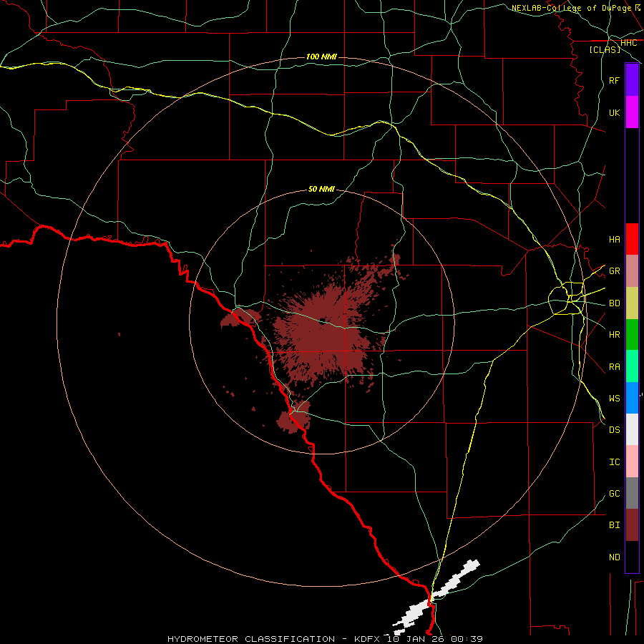The height and width of the screenshot is (644, 644).
Task: Click the UK magenta legend swatch
Action: click(632, 112)
